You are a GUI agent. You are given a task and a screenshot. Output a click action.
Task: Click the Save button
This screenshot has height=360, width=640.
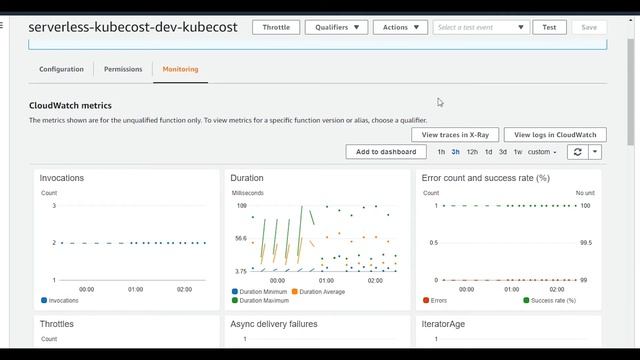589,27
